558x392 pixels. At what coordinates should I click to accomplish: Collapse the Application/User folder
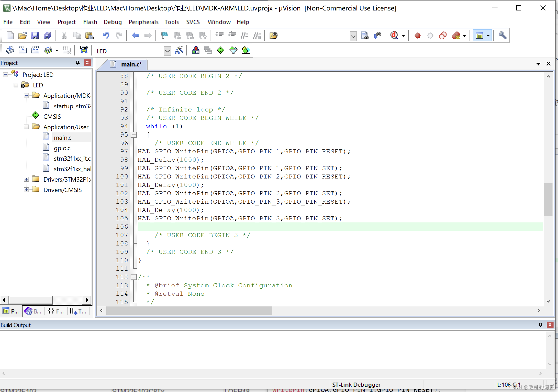point(26,127)
